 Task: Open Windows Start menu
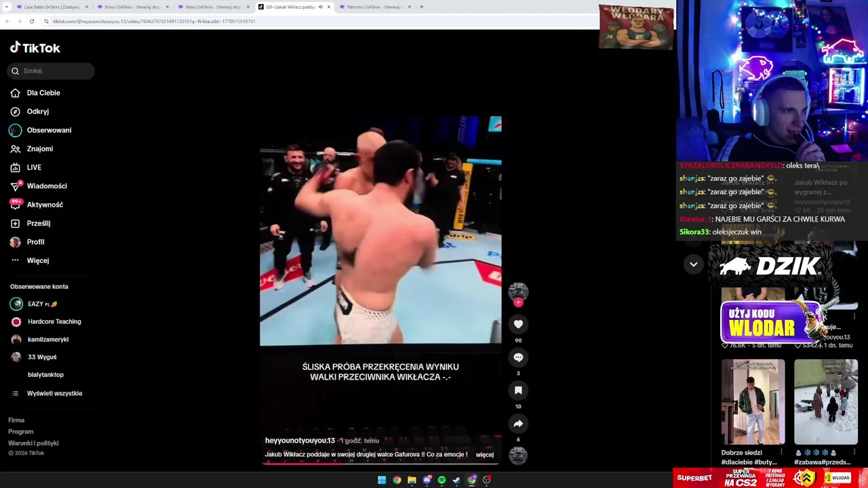pyautogui.click(x=382, y=480)
